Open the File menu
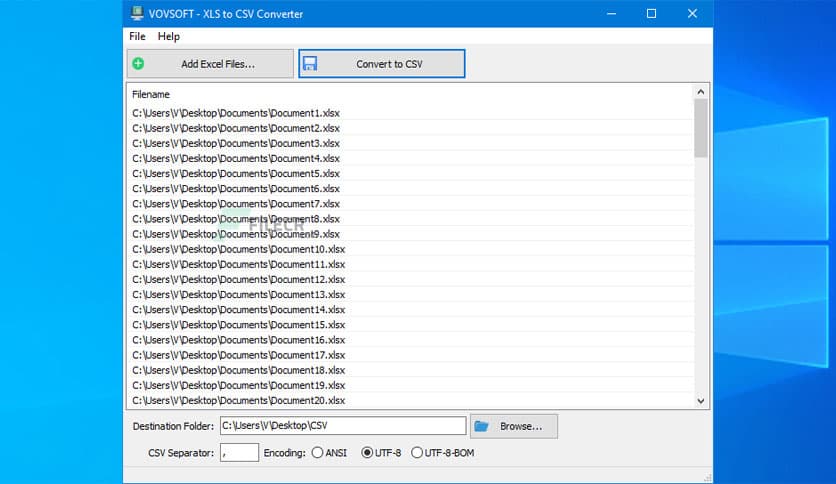The image size is (836, 484). (x=137, y=36)
